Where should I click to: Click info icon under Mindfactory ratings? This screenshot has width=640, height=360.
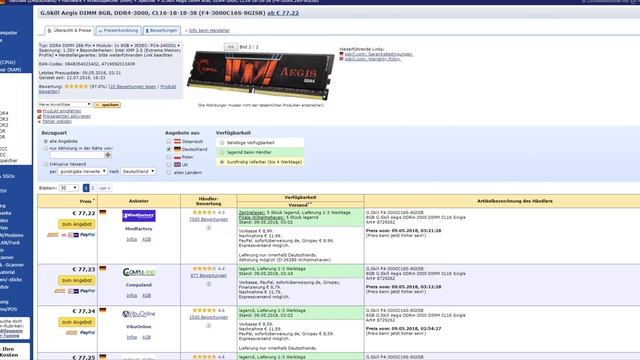click(x=209, y=228)
